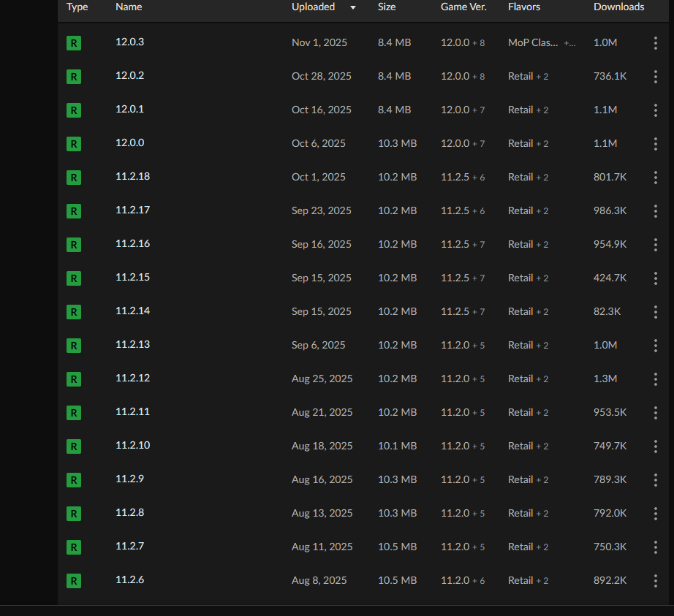Screen dimensions: 674x616
Task: Open file version 12.0.3
Action: coord(130,42)
